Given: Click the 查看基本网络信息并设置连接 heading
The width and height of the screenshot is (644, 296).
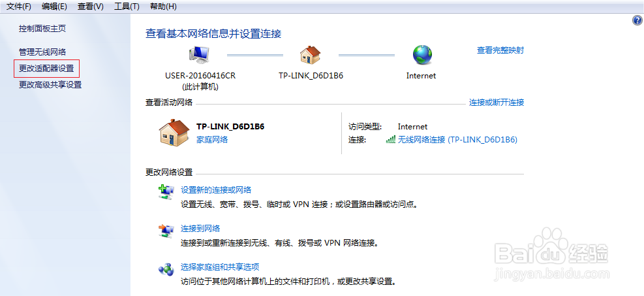Looking at the screenshot, I should point(213,34).
